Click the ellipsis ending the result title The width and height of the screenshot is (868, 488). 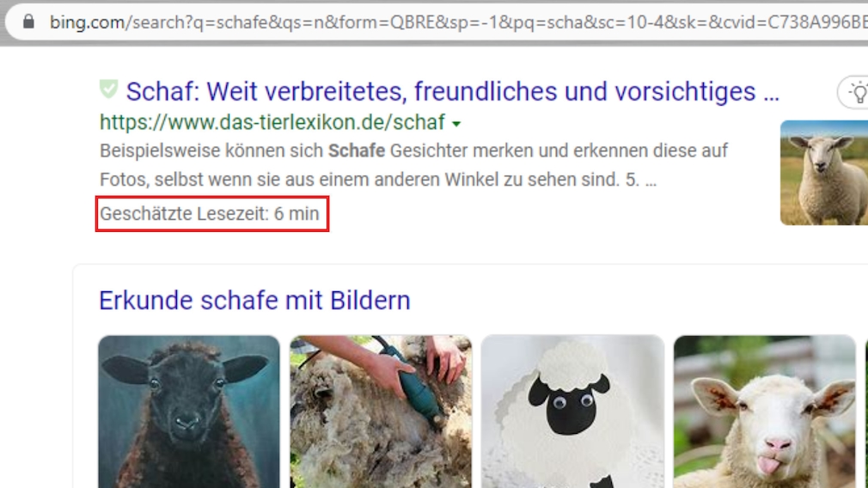pos(771,94)
